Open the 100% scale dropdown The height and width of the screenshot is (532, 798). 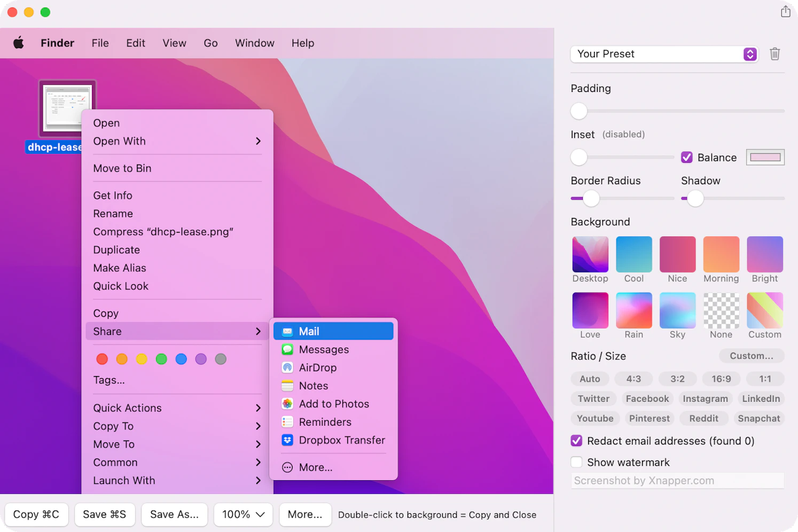click(x=243, y=514)
